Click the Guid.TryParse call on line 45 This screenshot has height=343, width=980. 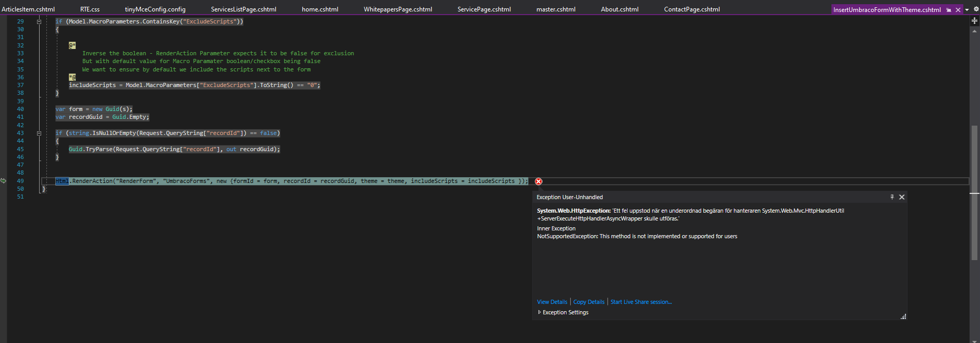[174, 149]
